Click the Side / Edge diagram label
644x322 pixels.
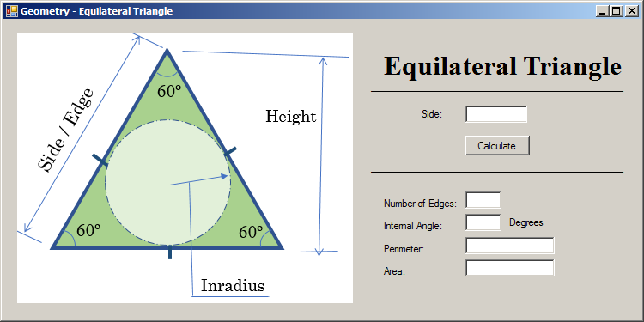point(66,130)
